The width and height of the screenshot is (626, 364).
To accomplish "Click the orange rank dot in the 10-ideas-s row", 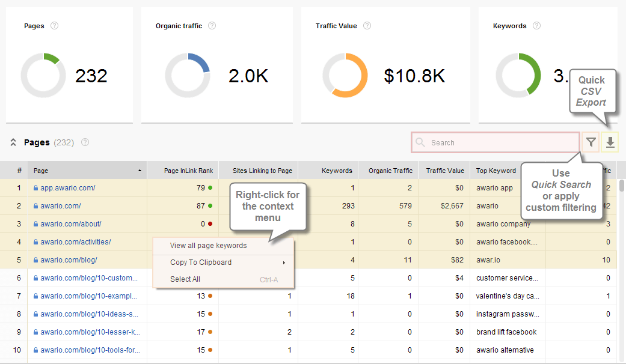I will pyautogui.click(x=210, y=314).
